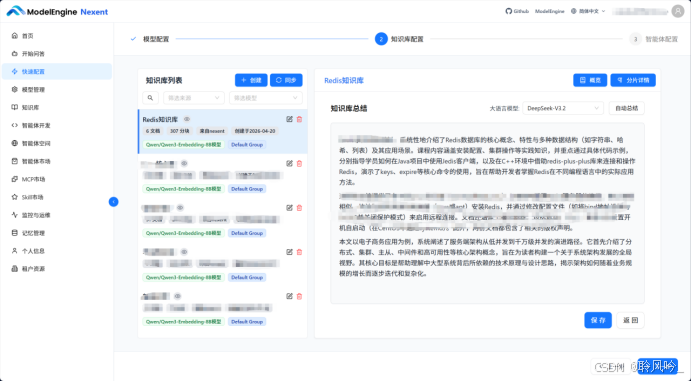Click Qwen3-Embedding-8B模型 tag on Redis row

tap(183, 145)
